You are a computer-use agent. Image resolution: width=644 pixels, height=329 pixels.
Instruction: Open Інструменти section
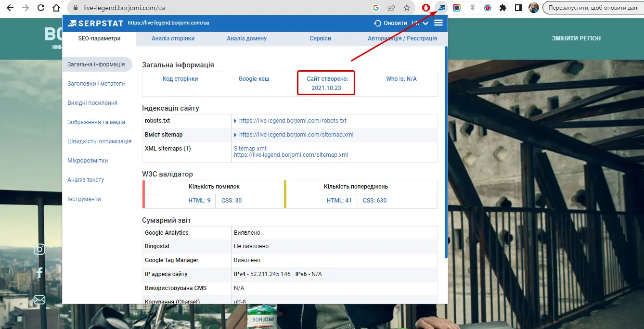pos(84,199)
